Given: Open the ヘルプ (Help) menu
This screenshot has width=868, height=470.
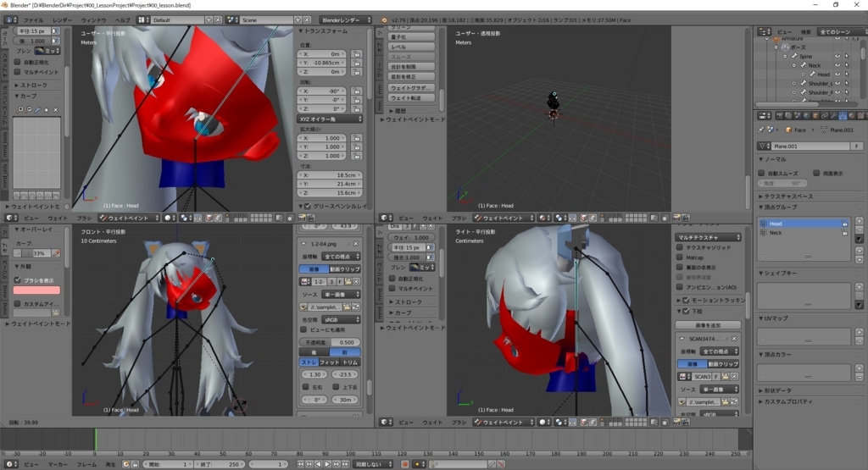Looking at the screenshot, I should click(122, 20).
